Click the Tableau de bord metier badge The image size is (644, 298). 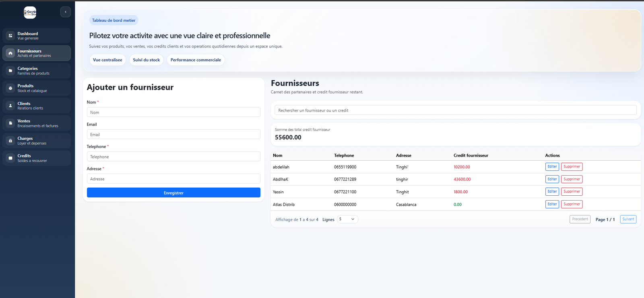point(114,20)
